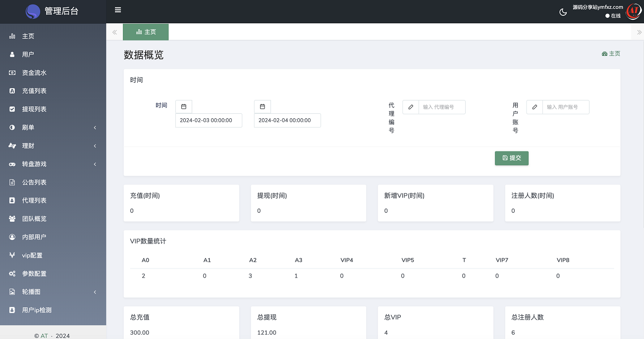
Task: Open calendar icon for start date
Action: coord(184,106)
